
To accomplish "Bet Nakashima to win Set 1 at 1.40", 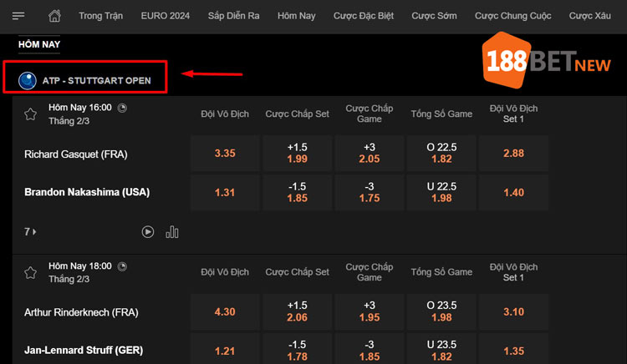I will coord(513,192).
